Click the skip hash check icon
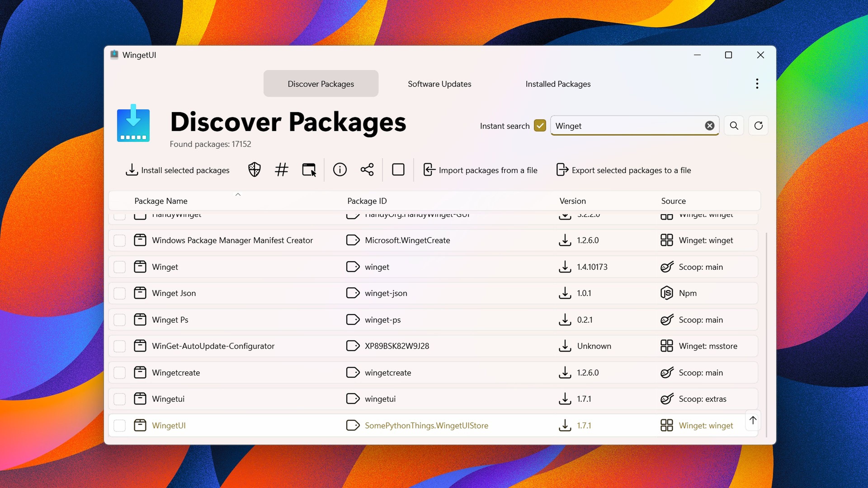The width and height of the screenshot is (868, 488). 281,170
